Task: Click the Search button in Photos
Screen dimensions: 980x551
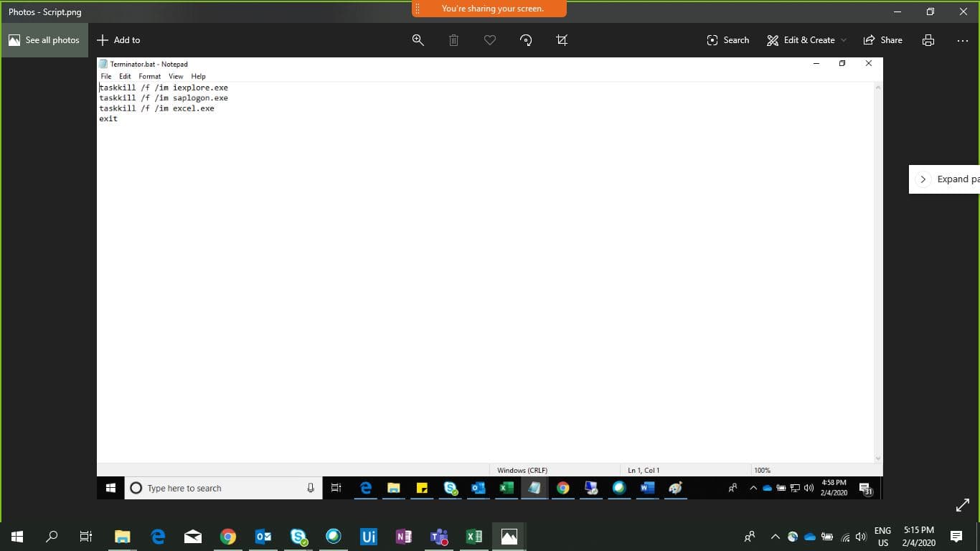Action: click(727, 40)
